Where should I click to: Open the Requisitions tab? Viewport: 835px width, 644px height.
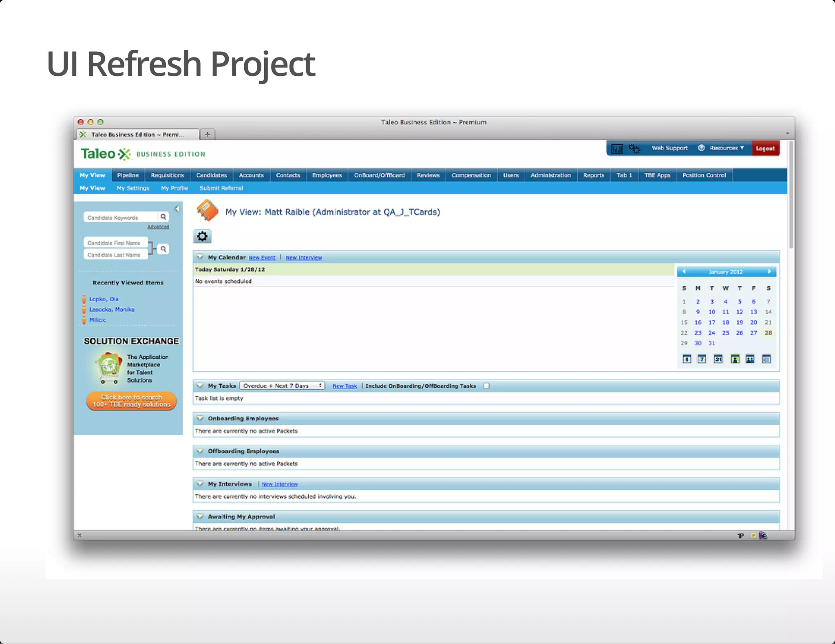pos(168,175)
